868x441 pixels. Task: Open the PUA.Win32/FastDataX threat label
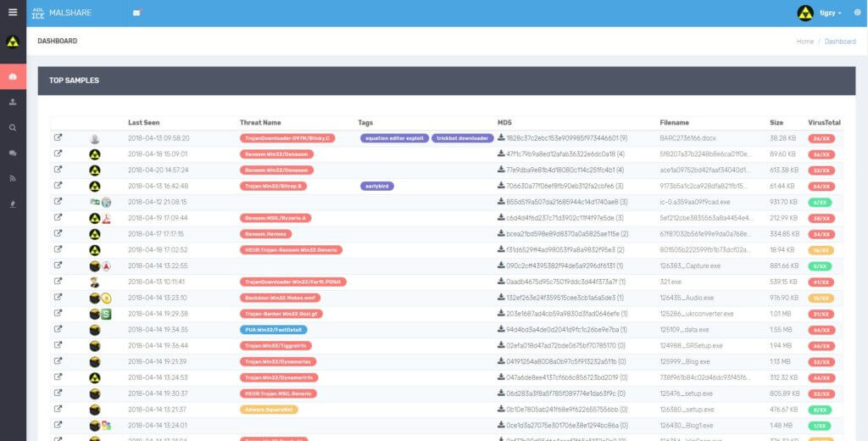coord(274,330)
